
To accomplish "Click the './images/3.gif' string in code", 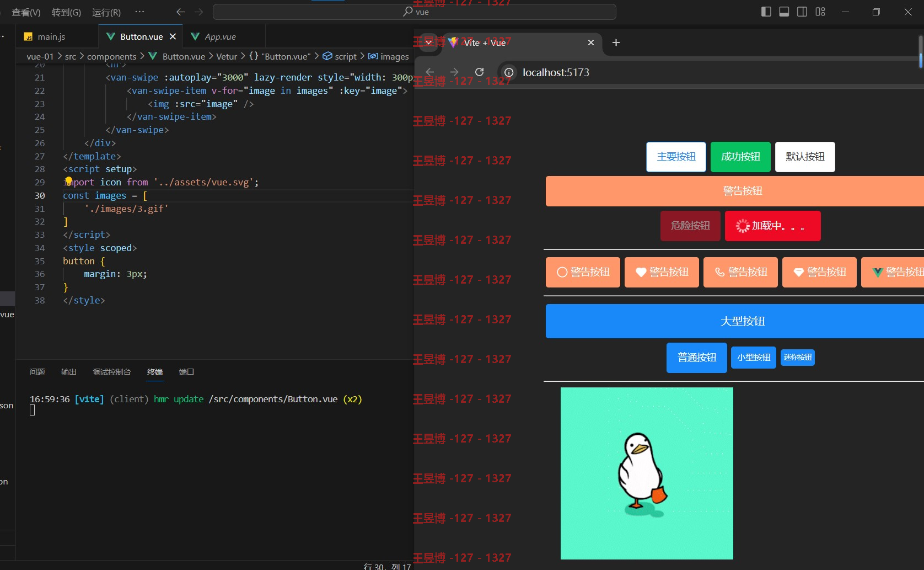I will click(126, 209).
